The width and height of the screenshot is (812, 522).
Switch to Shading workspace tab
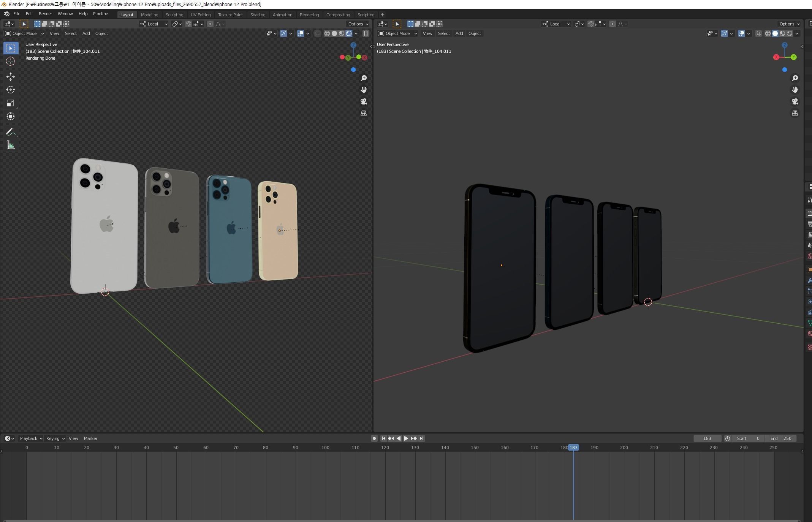(258, 14)
